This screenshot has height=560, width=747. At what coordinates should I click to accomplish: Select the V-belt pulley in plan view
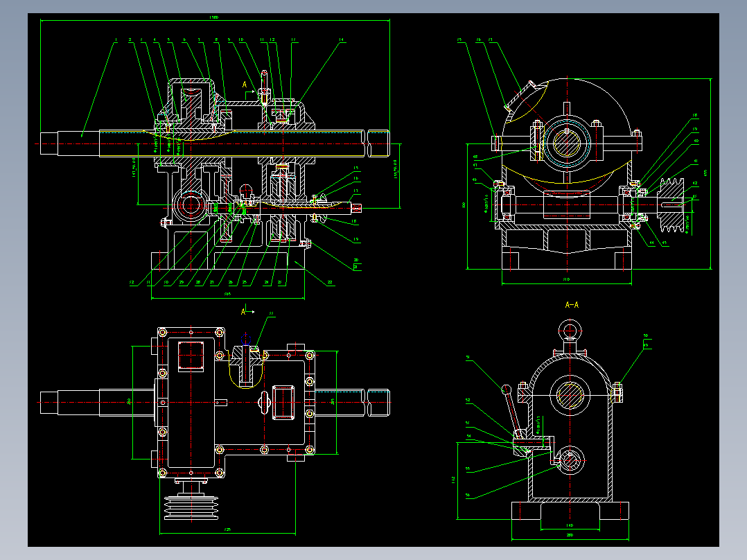tap(191, 507)
